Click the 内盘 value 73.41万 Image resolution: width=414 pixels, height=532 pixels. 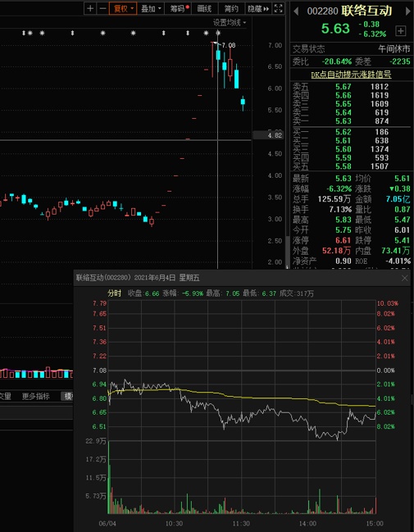point(396,251)
